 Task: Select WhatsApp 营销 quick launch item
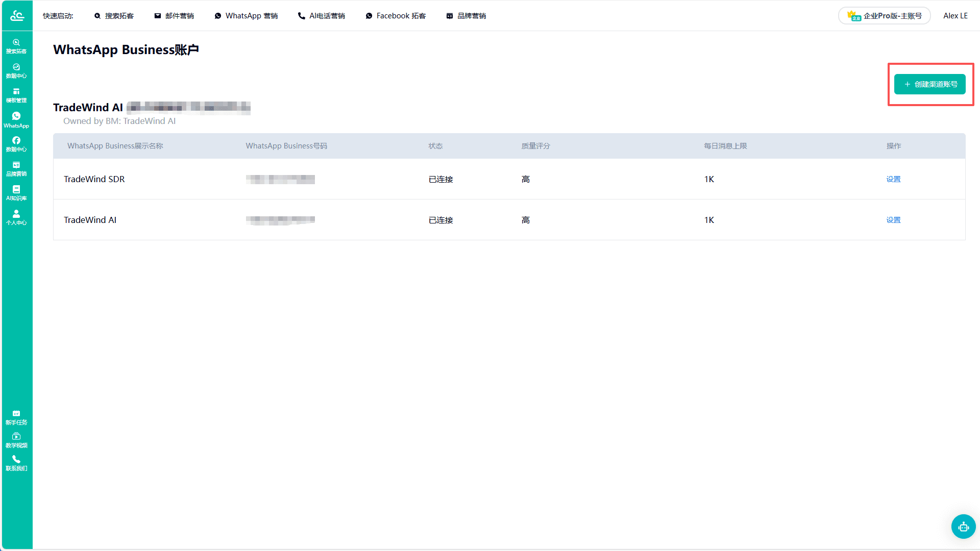(x=246, y=16)
